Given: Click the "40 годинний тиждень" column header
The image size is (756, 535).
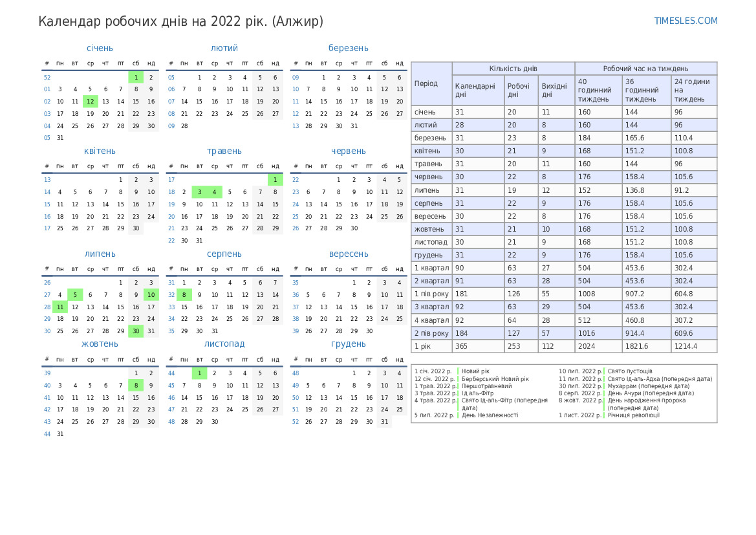Looking at the screenshot, I should [x=598, y=90].
